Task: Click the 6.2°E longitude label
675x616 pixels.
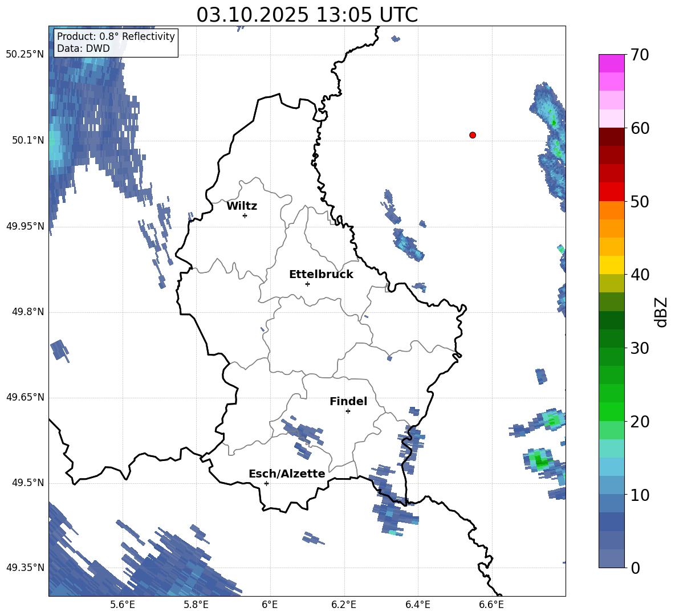Action: pyautogui.click(x=344, y=605)
